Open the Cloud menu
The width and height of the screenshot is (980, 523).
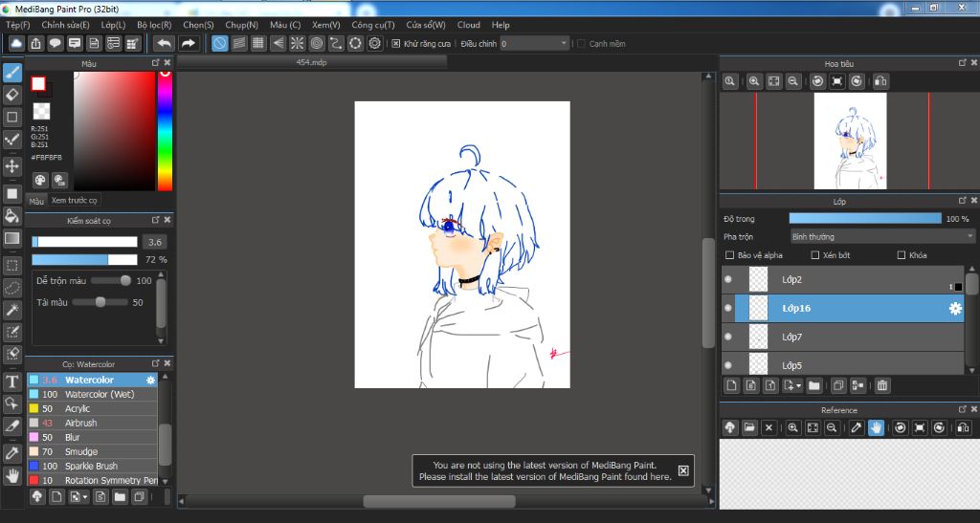[x=468, y=25]
